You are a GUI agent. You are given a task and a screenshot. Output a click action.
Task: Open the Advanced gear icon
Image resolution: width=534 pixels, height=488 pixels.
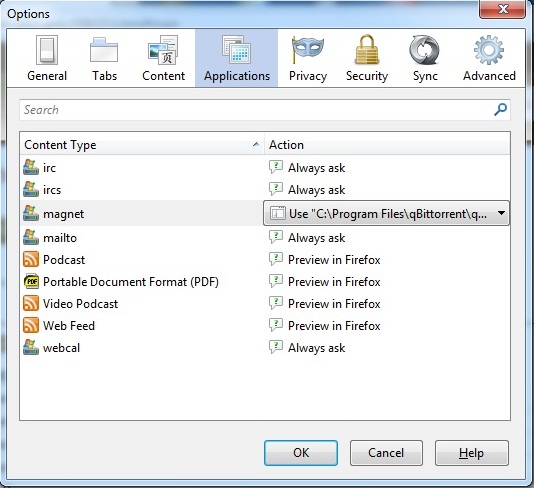coord(489,50)
